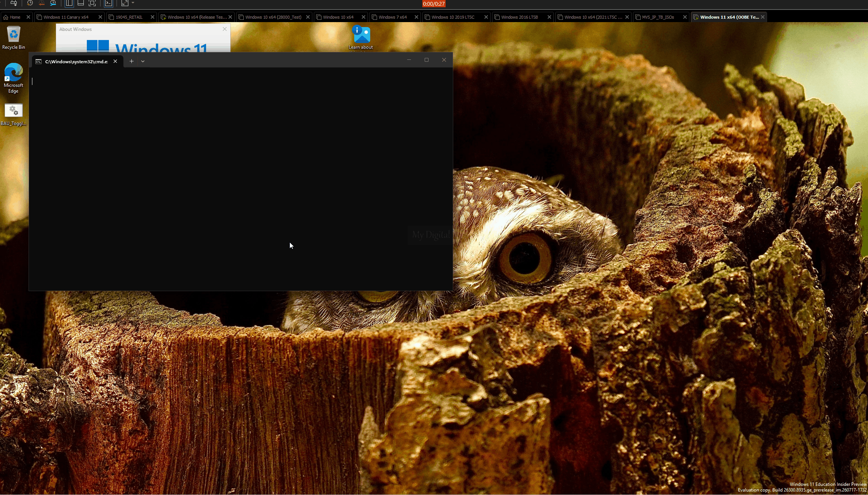
Task: Close the Windows 11 x64 (OOBE tab
Action: [x=762, y=17]
